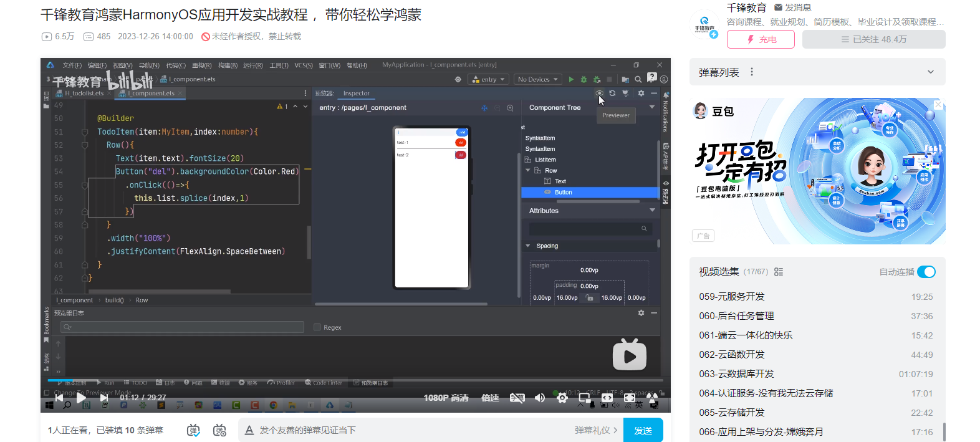
Task: Open the 编辑(E) menu in IDE
Action: [97, 65]
